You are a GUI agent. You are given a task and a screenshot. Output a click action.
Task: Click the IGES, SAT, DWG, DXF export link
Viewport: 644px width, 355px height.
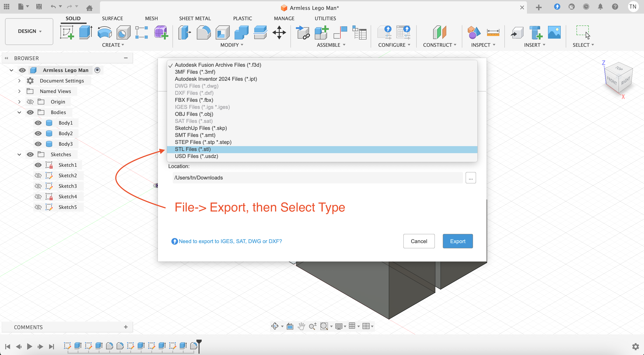[230, 241]
